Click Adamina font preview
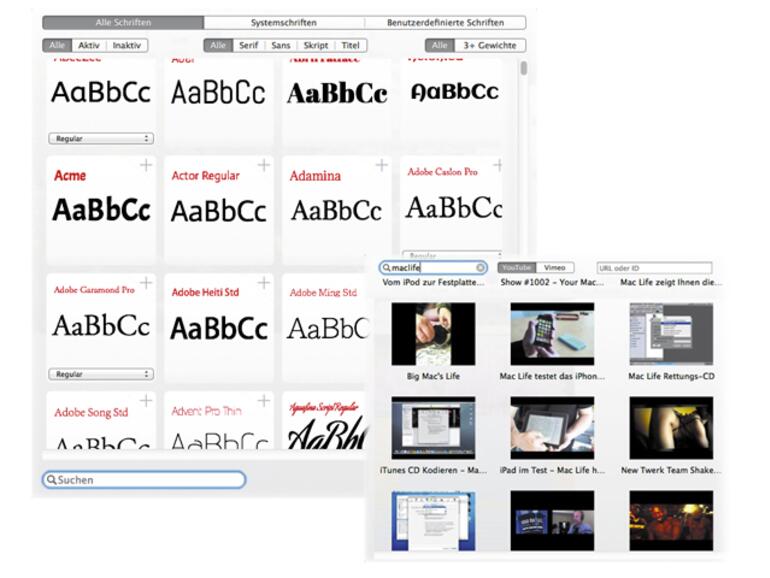Image resolution: width=770 pixels, height=578 pixels. coord(336,211)
